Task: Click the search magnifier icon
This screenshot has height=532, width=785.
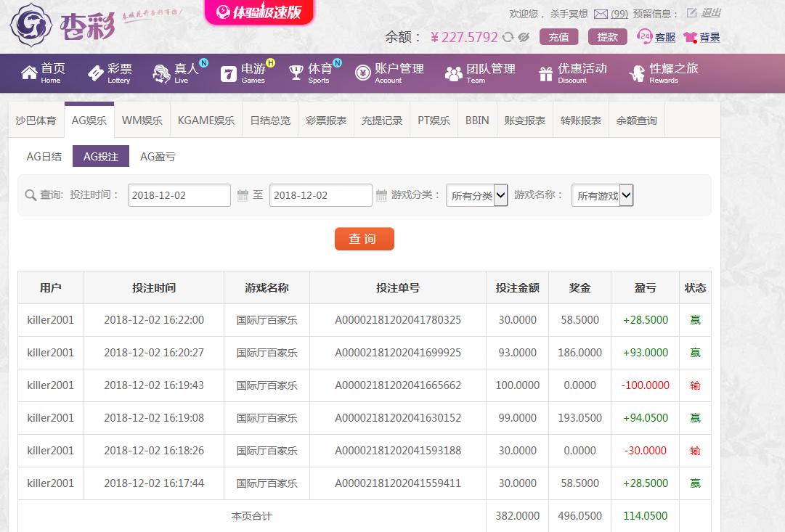Action: 30,195
